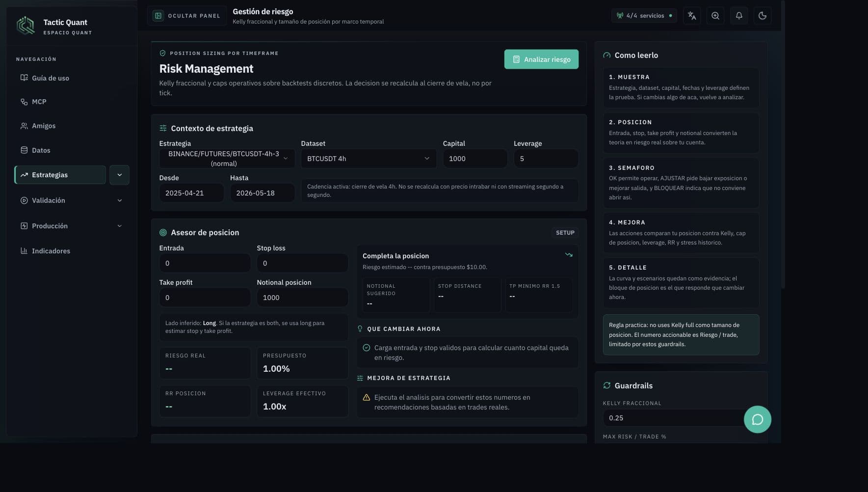Click the Como leerlo gauge icon
The image size is (868, 492).
(607, 55)
